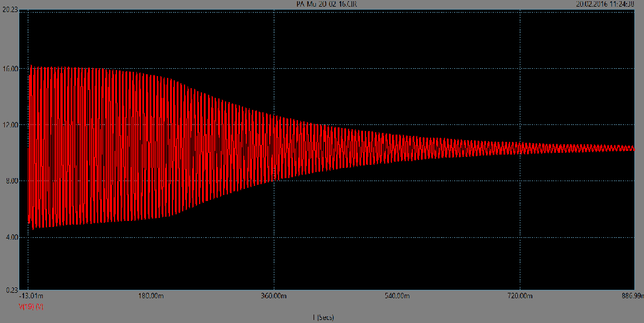Click the 16.00 y-axis label
Image resolution: width=644 pixels, height=323 pixels.
click(12, 69)
